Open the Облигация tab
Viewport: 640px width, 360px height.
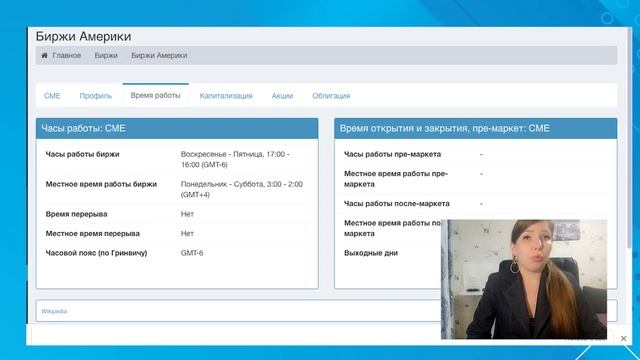[x=331, y=96]
